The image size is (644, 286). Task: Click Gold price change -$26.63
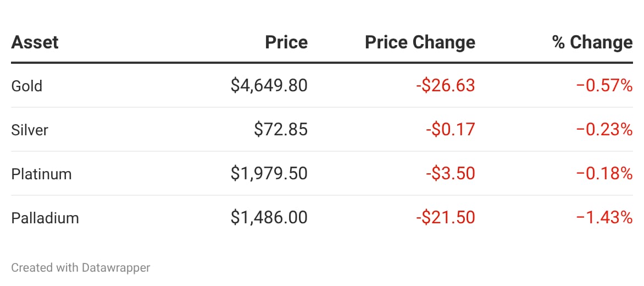pos(445,86)
